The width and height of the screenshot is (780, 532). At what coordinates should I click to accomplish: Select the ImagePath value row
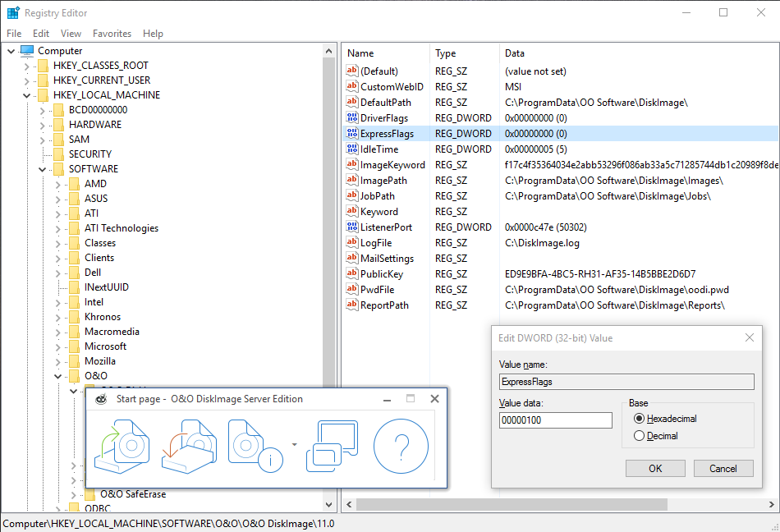561,180
